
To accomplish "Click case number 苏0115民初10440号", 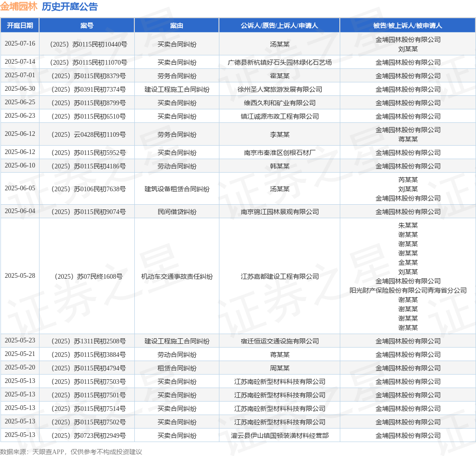I will pos(89,44).
